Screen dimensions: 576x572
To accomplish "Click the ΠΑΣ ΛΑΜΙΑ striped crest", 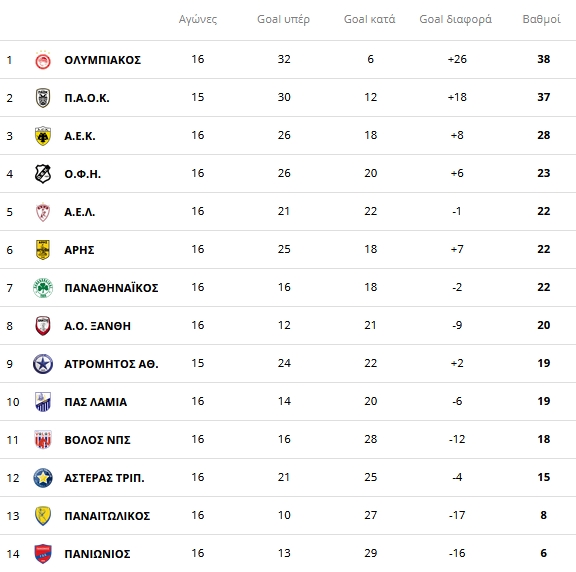I will (x=43, y=402).
